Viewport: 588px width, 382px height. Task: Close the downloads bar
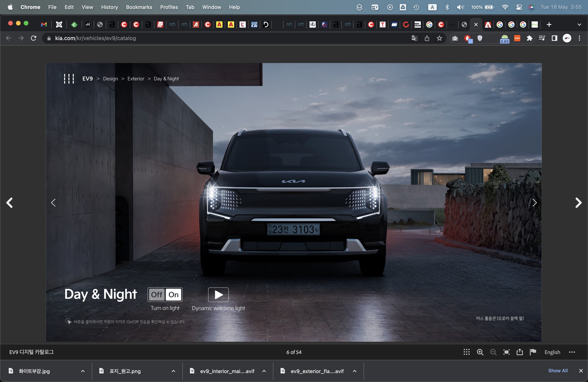(581, 371)
